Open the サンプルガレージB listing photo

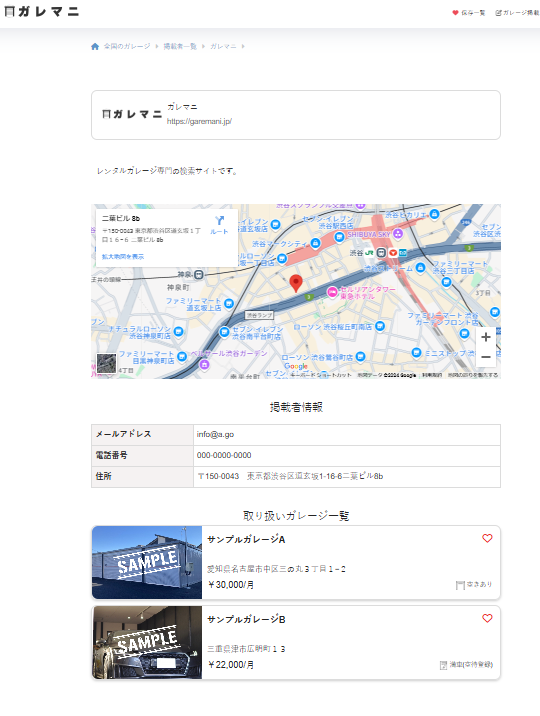(x=147, y=642)
